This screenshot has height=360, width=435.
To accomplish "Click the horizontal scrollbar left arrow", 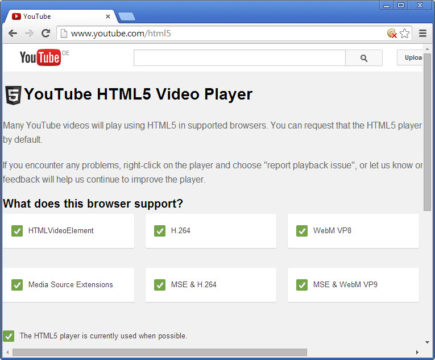I will [x=7, y=352].
